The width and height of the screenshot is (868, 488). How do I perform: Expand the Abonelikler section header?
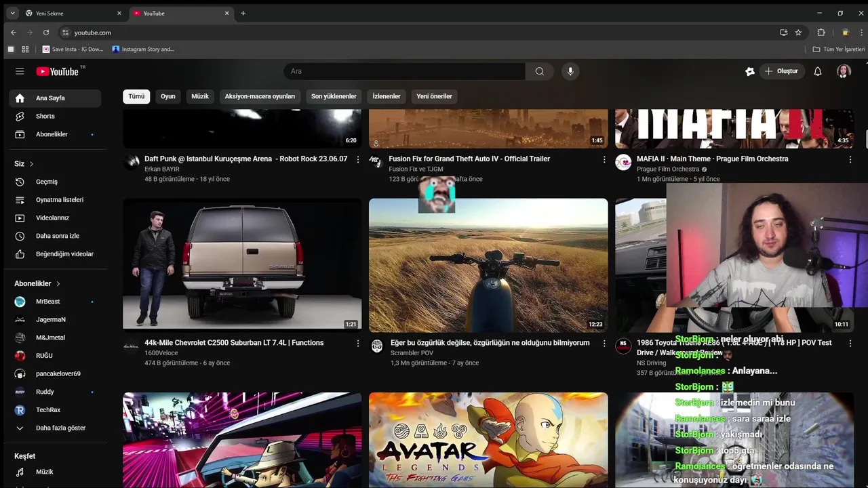tap(38, 283)
